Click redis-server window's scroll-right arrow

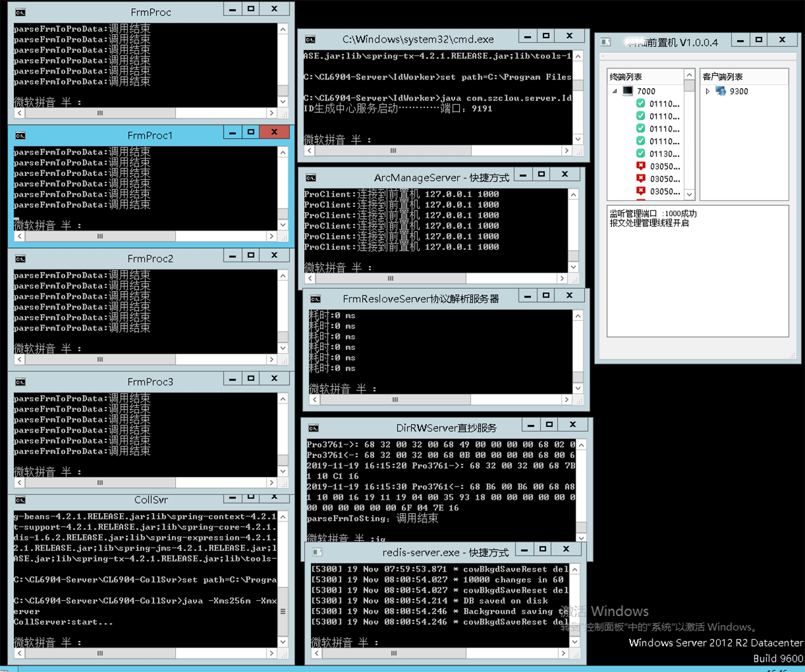(x=564, y=653)
